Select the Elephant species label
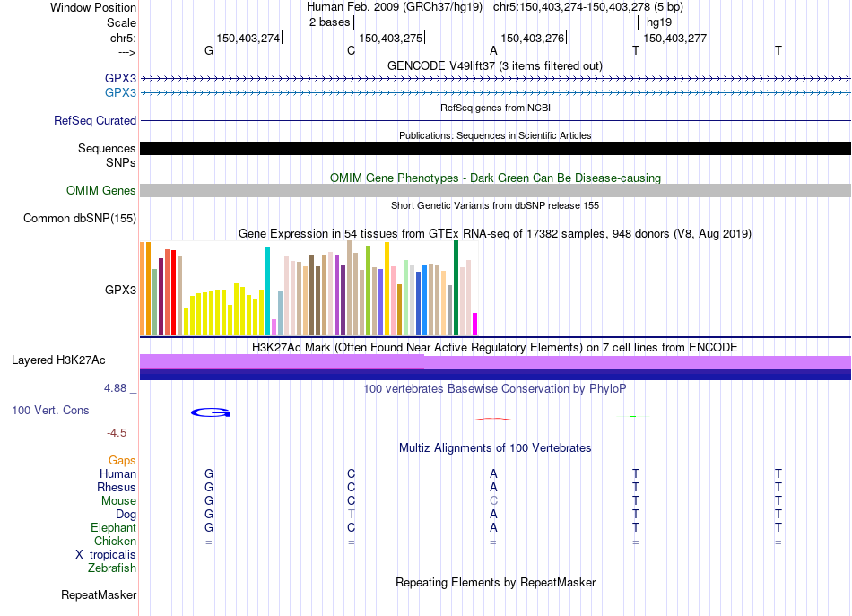Image resolution: width=852 pixels, height=616 pixels. point(113,527)
